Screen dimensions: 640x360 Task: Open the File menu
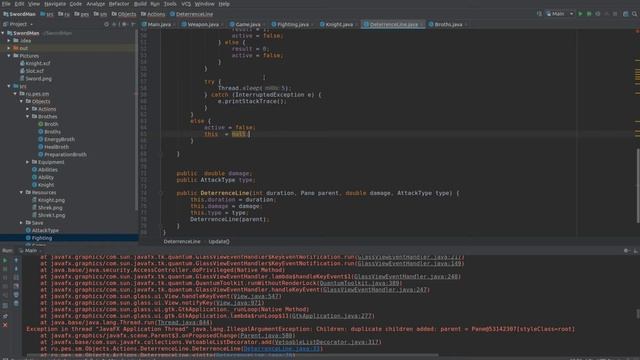pyautogui.click(x=6, y=4)
